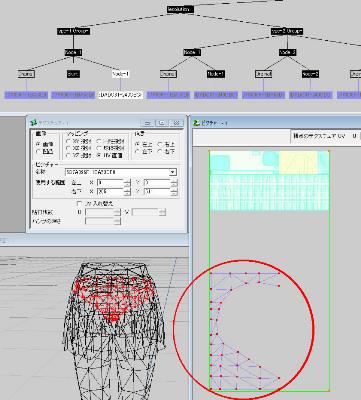The width and height of the screenshot is (361, 400).
Task: Select the type-2 Group tree node
Action: [287, 31]
